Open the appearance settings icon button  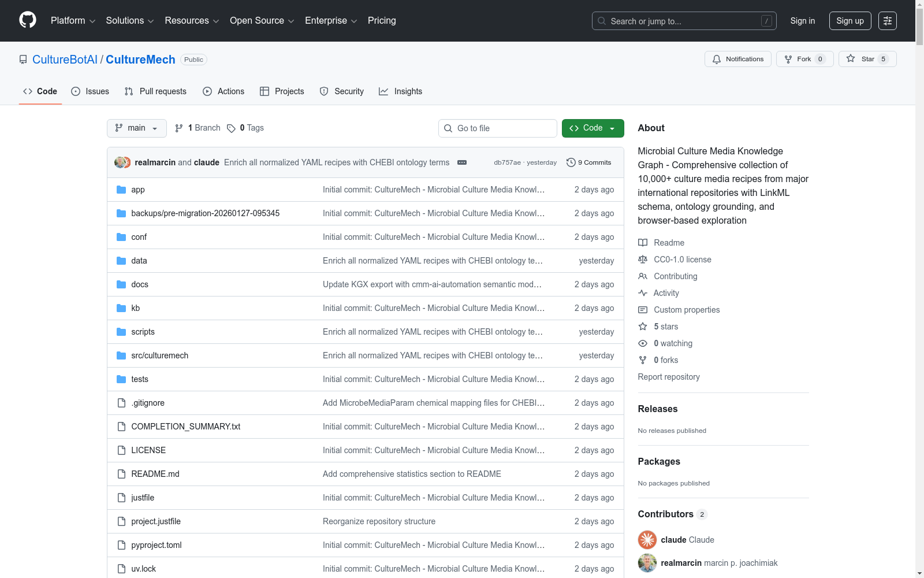888,21
